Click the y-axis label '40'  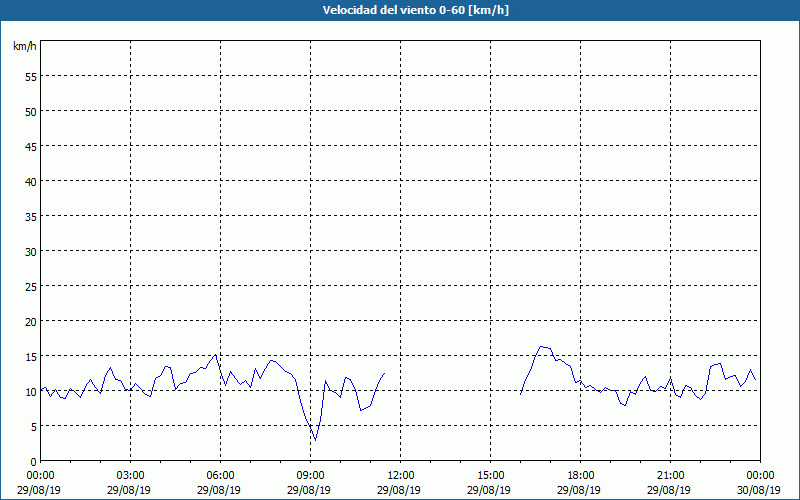point(31,182)
